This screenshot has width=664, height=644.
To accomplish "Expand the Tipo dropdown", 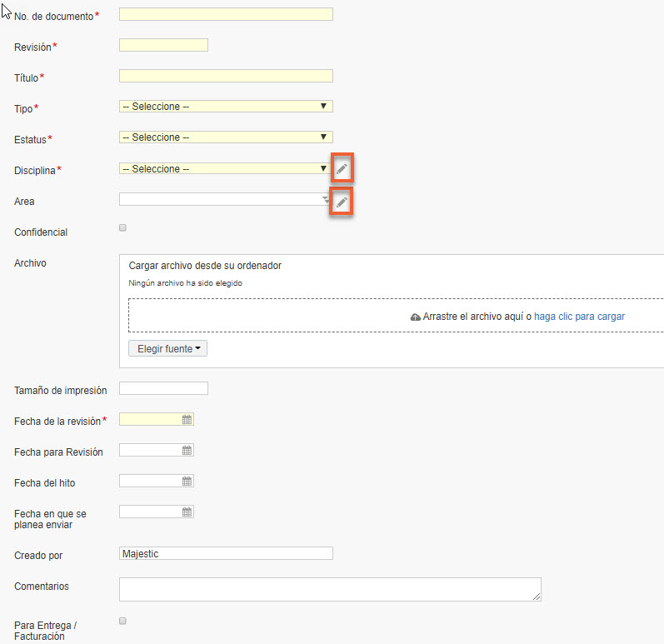I will point(226,107).
